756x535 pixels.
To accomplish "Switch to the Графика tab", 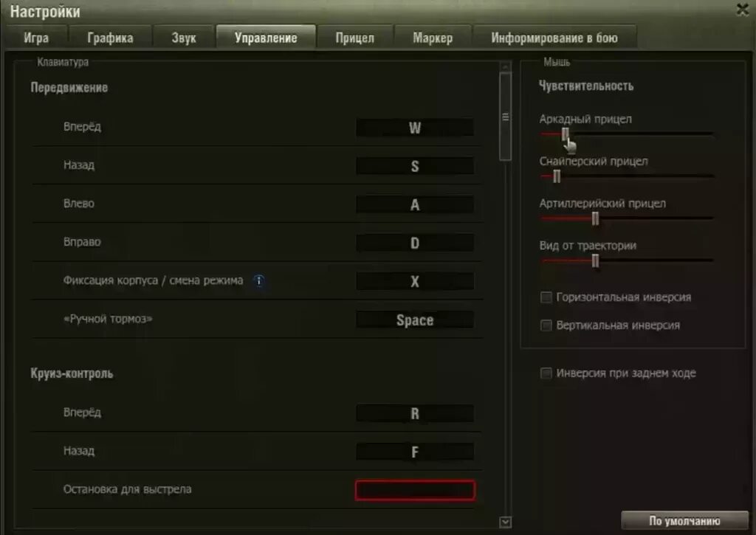I will (110, 38).
